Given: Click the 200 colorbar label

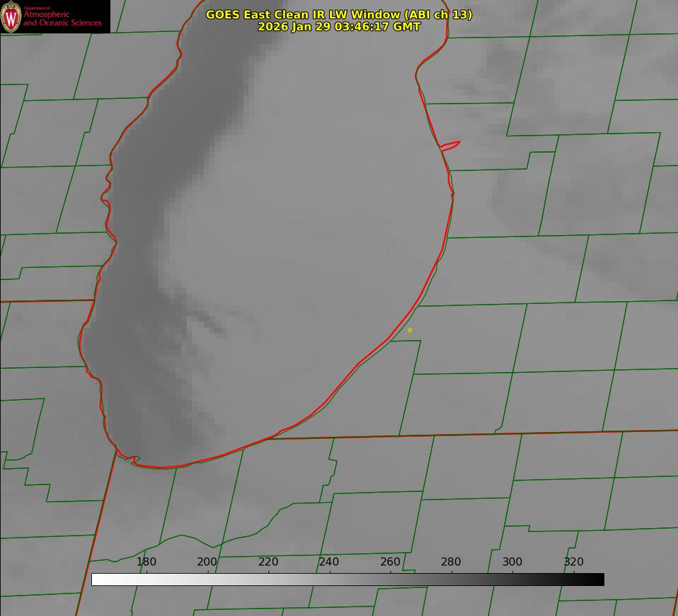Looking at the screenshot, I should (207, 562).
